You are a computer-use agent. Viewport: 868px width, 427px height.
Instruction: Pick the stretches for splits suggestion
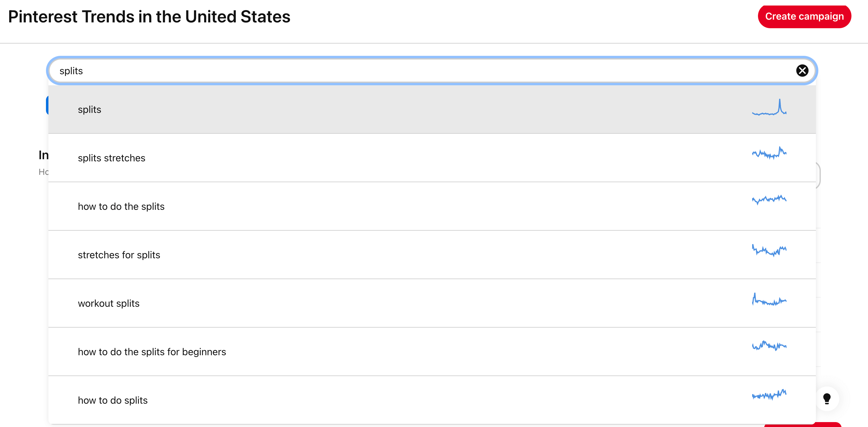click(432, 255)
